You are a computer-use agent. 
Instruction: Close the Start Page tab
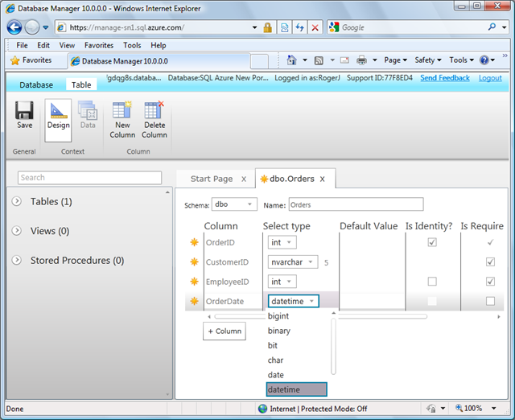pyautogui.click(x=244, y=179)
